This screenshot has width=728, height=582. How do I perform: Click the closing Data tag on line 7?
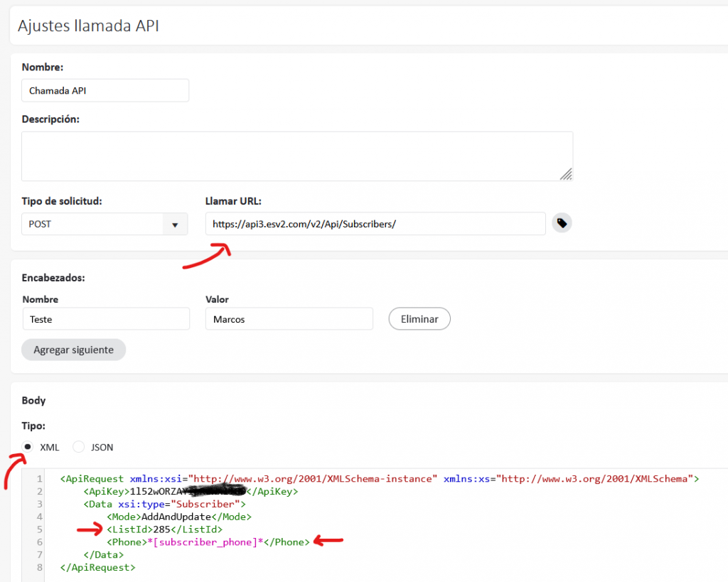tap(104, 555)
